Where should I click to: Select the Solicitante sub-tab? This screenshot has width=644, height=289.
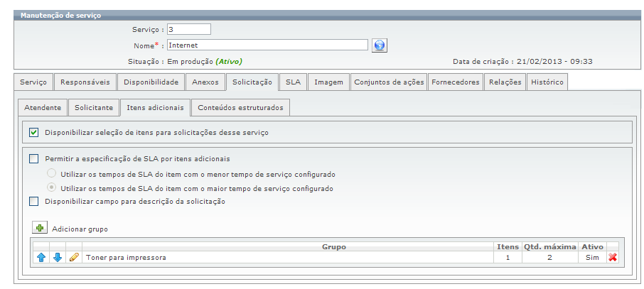point(94,107)
